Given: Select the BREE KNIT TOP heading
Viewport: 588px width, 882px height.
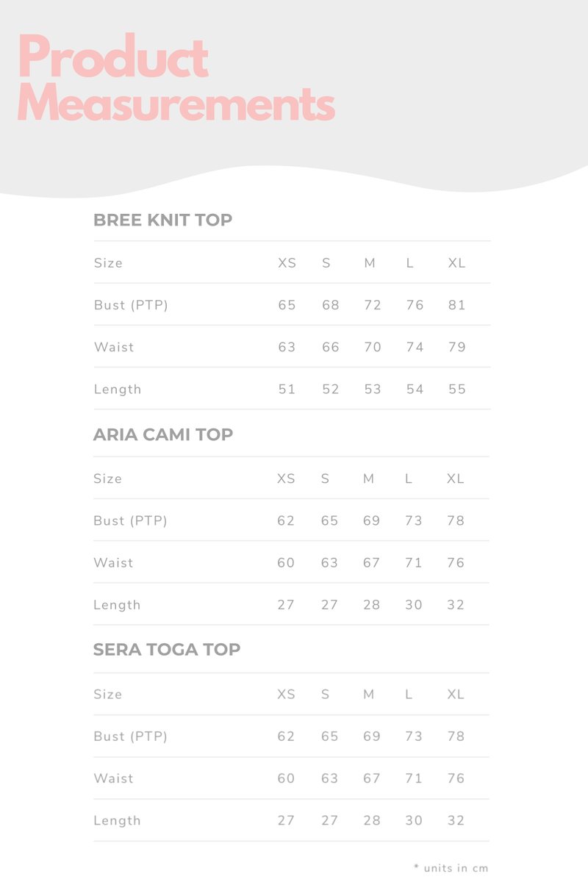Looking at the screenshot, I should 162,220.
